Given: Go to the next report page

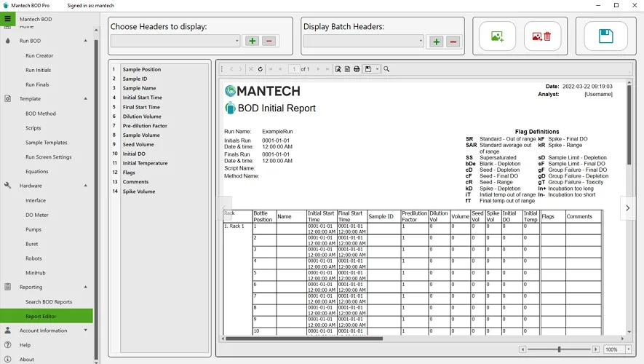Looking at the screenshot, I should coord(318,69).
